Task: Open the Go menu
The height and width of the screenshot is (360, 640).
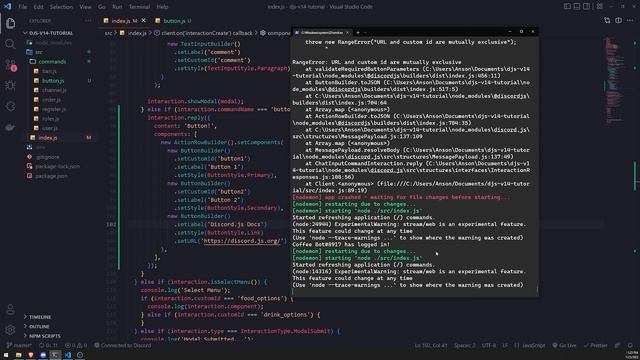Action: point(102,7)
